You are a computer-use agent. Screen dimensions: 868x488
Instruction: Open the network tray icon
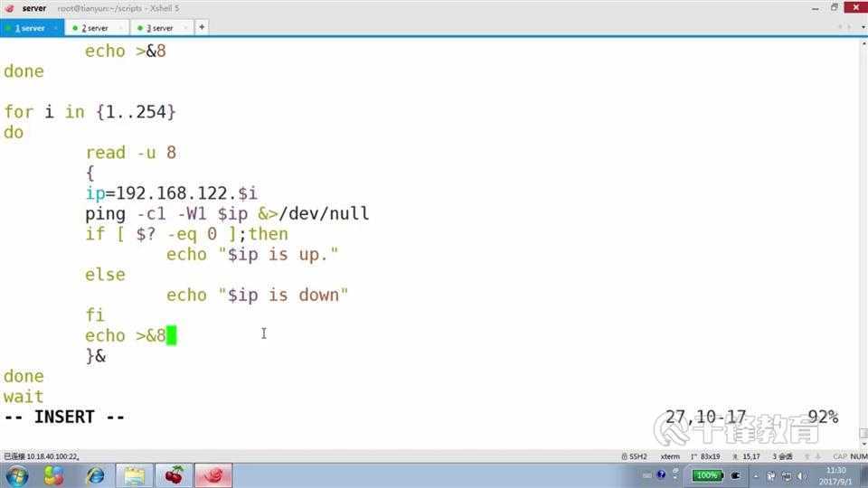pyautogui.click(x=787, y=476)
